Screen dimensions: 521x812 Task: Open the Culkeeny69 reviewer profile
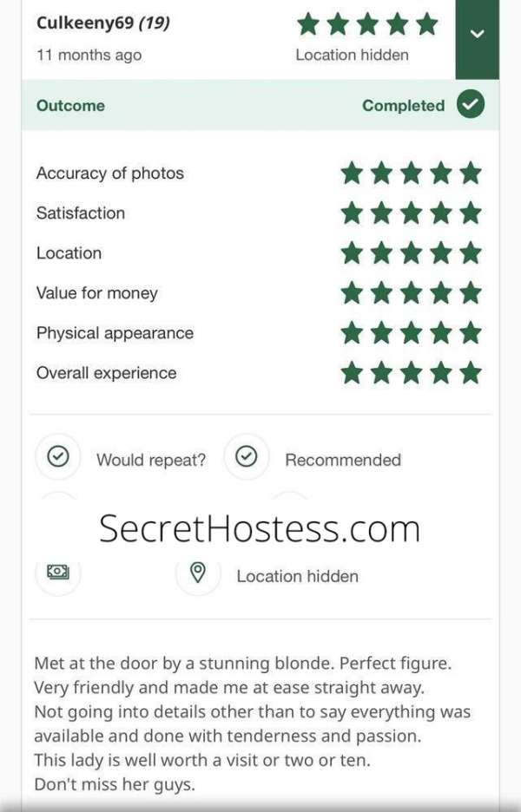84,23
